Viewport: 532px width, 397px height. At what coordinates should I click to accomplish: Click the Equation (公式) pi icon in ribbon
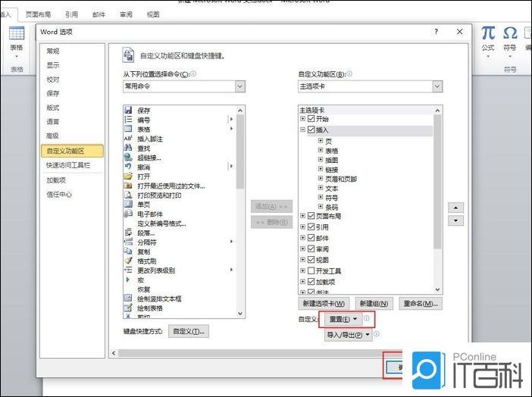[x=488, y=33]
